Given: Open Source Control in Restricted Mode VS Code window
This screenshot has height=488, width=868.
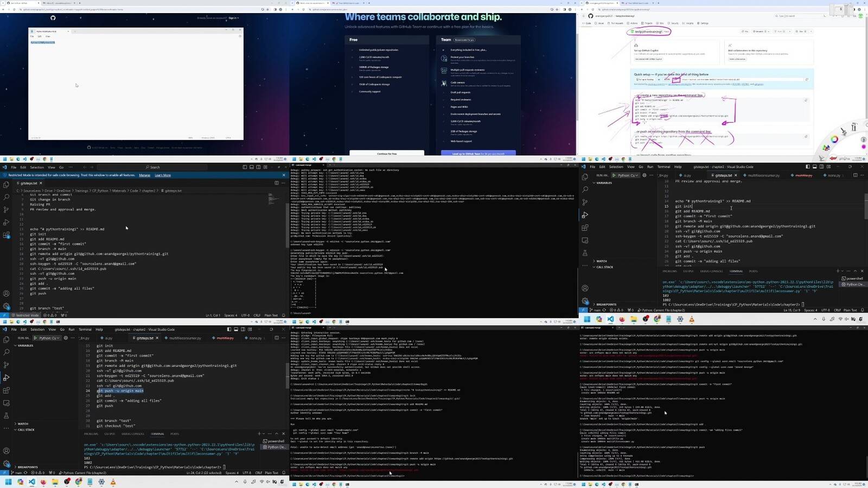Looking at the screenshot, I should pyautogui.click(x=6, y=210).
